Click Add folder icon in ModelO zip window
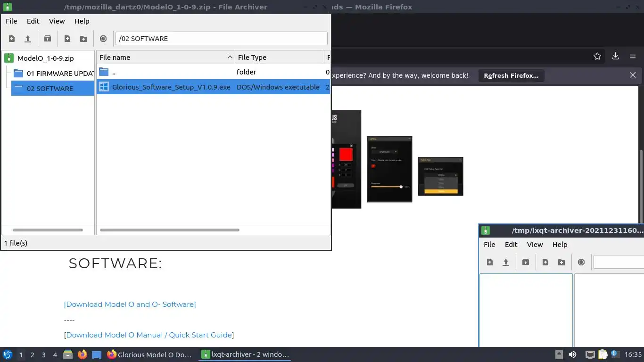The height and width of the screenshot is (362, 644). (x=83, y=39)
